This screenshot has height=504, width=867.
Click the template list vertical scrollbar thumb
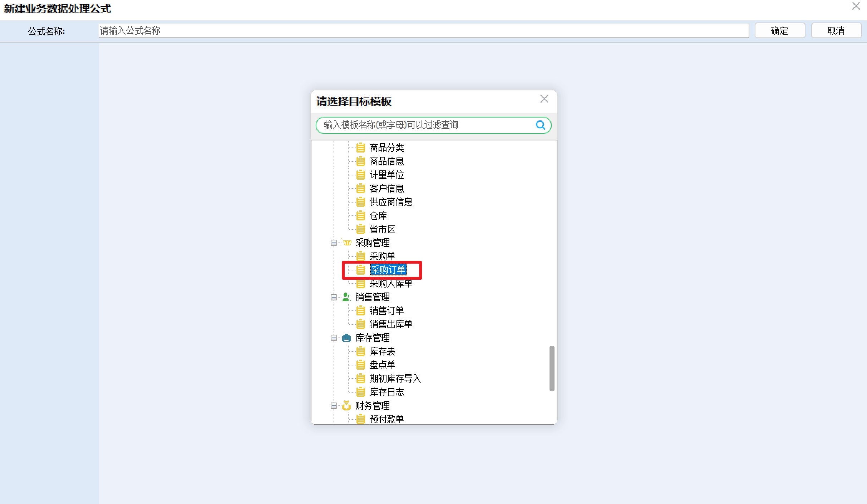[552, 368]
